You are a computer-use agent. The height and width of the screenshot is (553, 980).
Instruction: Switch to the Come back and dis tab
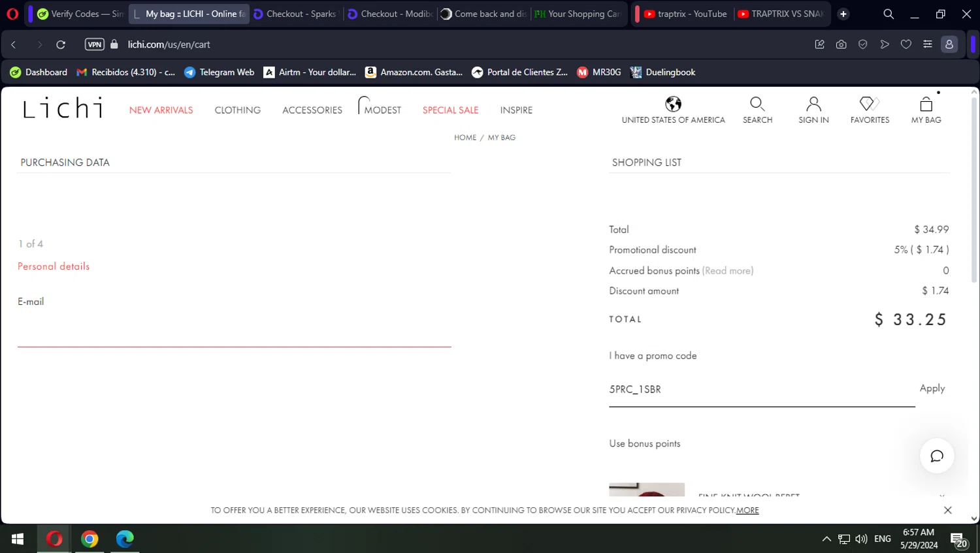[484, 14]
